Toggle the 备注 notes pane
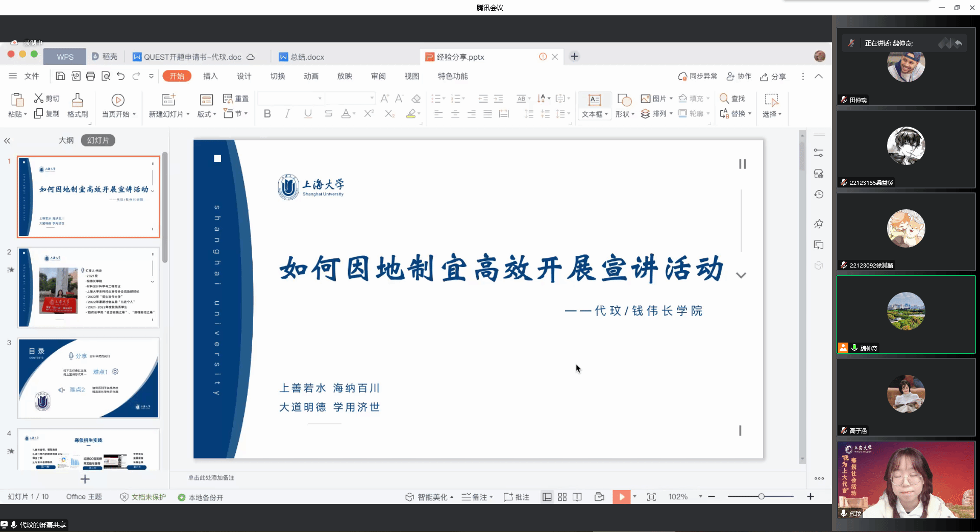This screenshot has width=980, height=532. click(477, 497)
